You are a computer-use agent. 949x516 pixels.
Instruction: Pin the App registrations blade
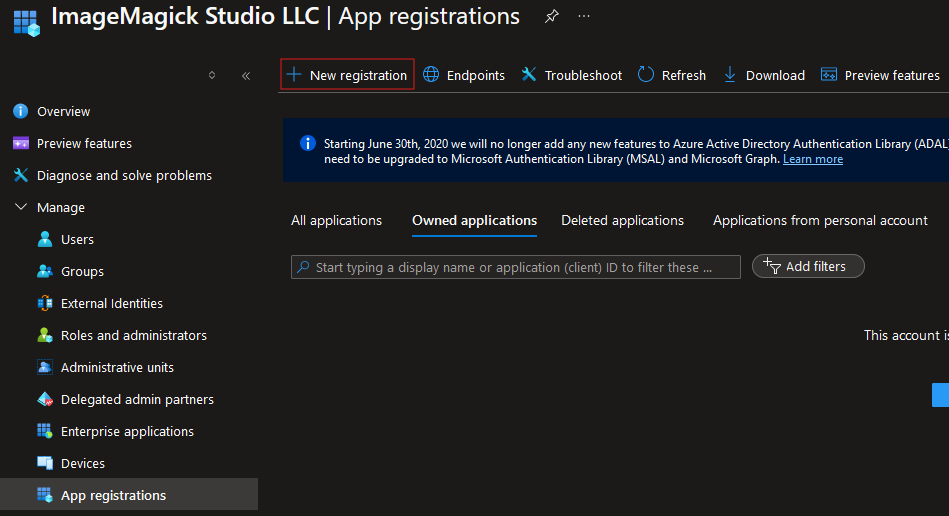(x=551, y=16)
